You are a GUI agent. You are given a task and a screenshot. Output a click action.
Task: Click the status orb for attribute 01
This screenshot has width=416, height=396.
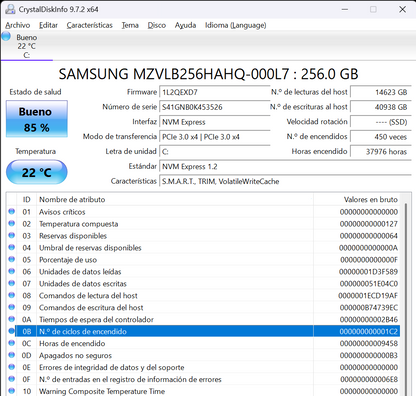click(12, 211)
